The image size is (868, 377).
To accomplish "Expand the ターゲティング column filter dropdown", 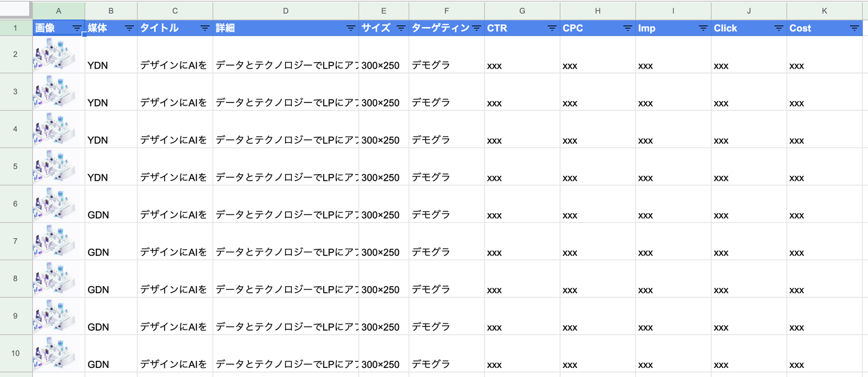I will pyautogui.click(x=476, y=28).
